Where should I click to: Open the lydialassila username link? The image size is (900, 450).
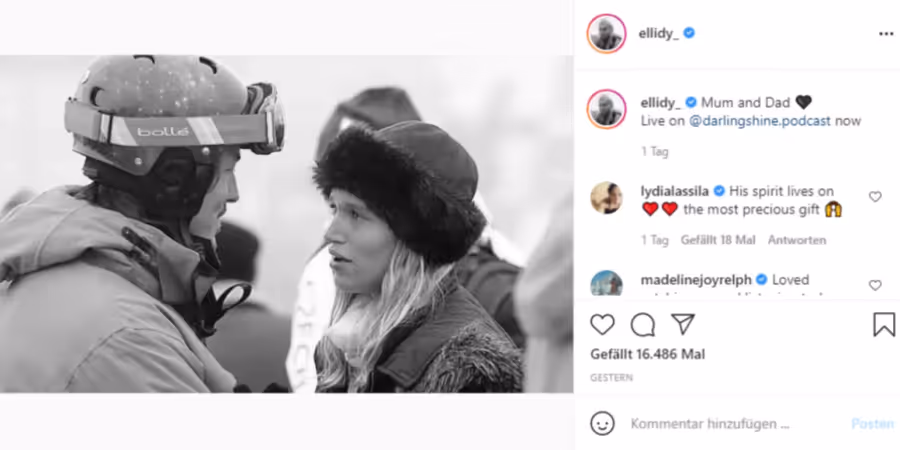pos(674,192)
